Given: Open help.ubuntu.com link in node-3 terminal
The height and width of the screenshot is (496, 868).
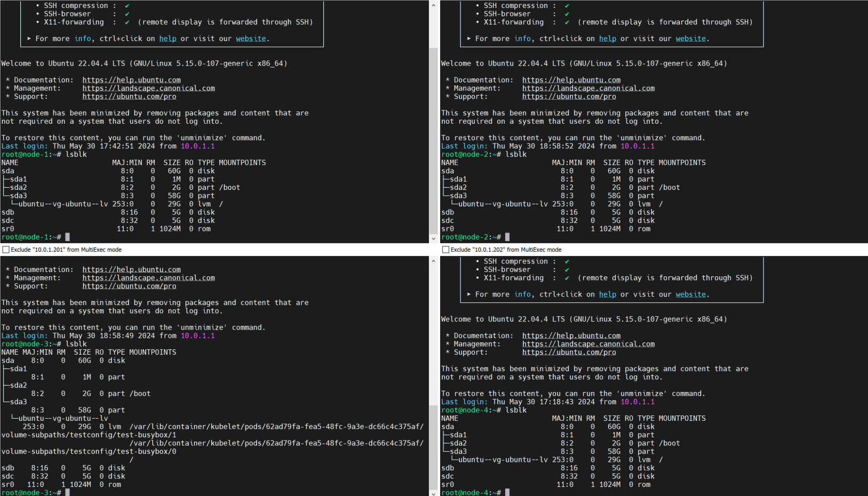Looking at the screenshot, I should pyautogui.click(x=131, y=270).
